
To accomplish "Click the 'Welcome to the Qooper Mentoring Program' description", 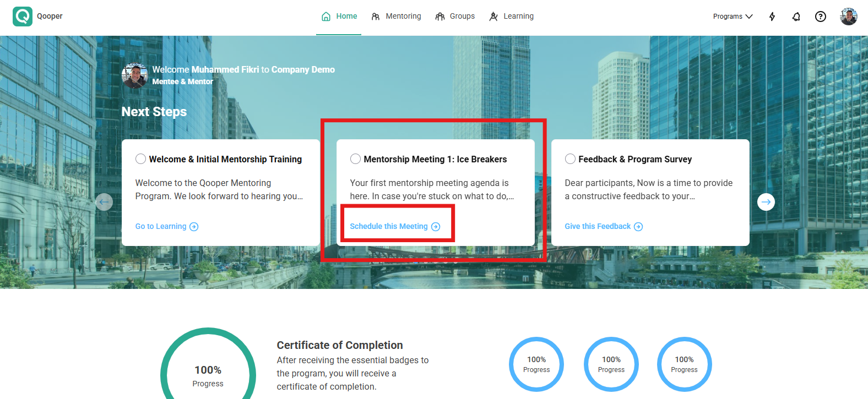I will click(x=219, y=189).
